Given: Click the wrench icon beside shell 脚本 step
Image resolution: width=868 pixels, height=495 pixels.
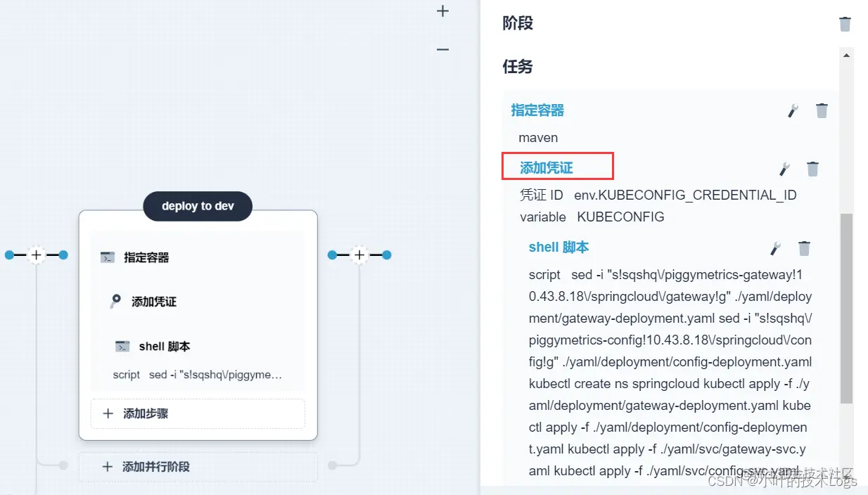Looking at the screenshot, I should pyautogui.click(x=775, y=247).
